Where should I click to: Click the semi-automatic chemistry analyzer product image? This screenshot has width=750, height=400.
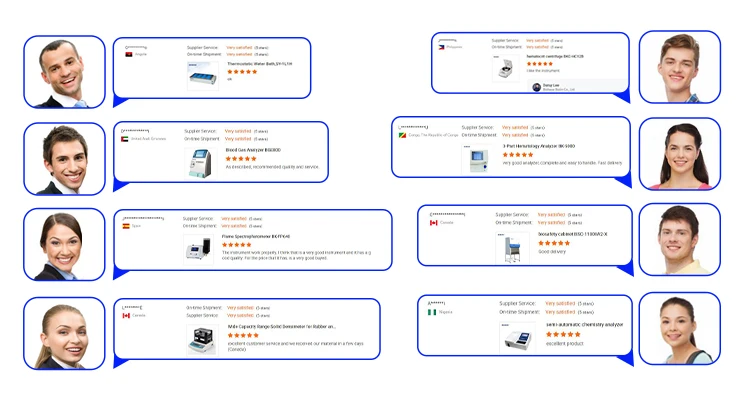[x=516, y=338]
